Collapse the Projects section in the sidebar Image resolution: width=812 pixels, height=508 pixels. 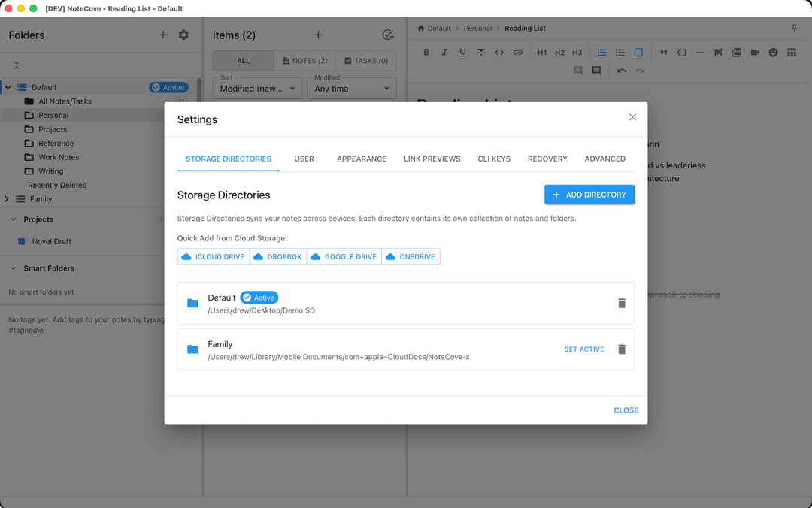click(x=12, y=219)
